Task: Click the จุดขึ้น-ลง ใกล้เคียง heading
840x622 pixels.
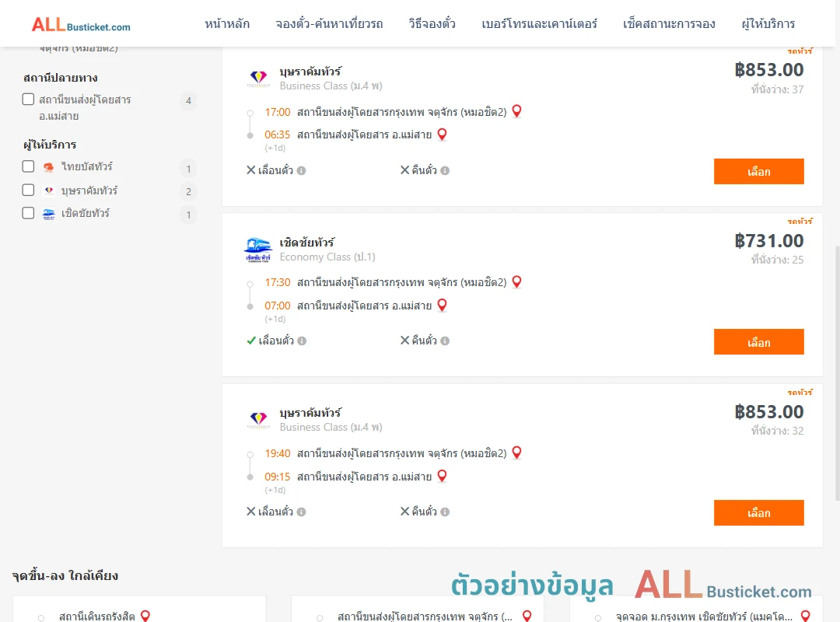Action: 65,576
